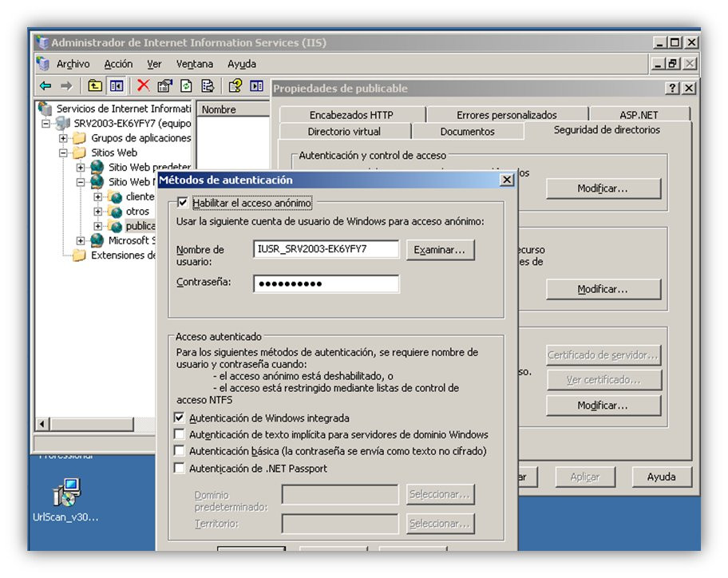Screen dimensions: 728x578
Task: Click Modificar button below Ver certificado
Action: pos(603,406)
